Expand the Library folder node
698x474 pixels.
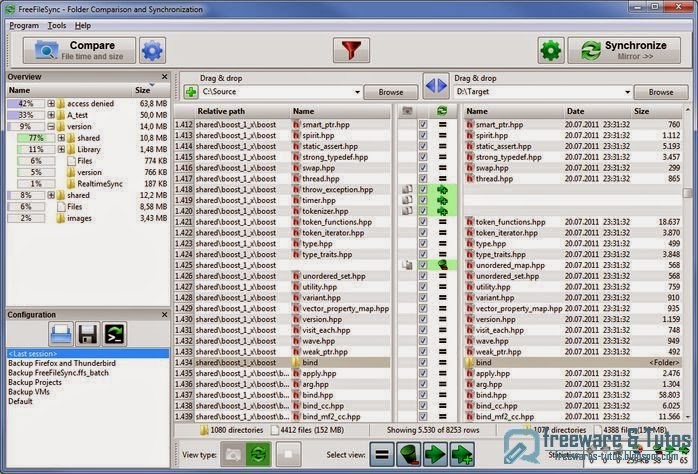61,150
